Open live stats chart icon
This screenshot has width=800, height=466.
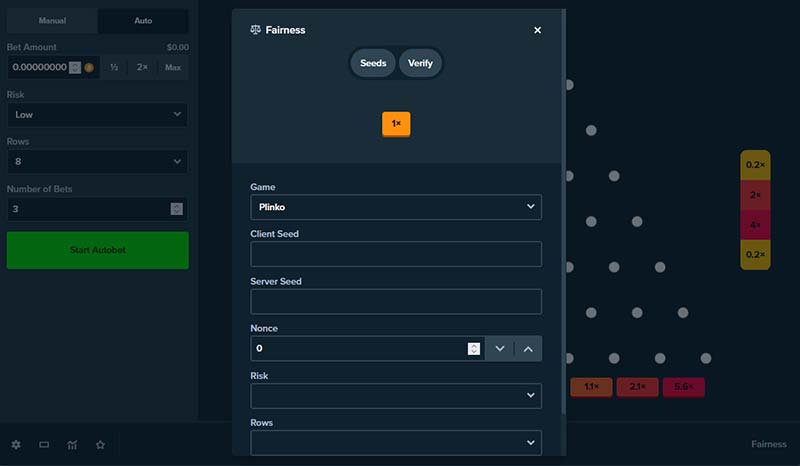pos(72,445)
